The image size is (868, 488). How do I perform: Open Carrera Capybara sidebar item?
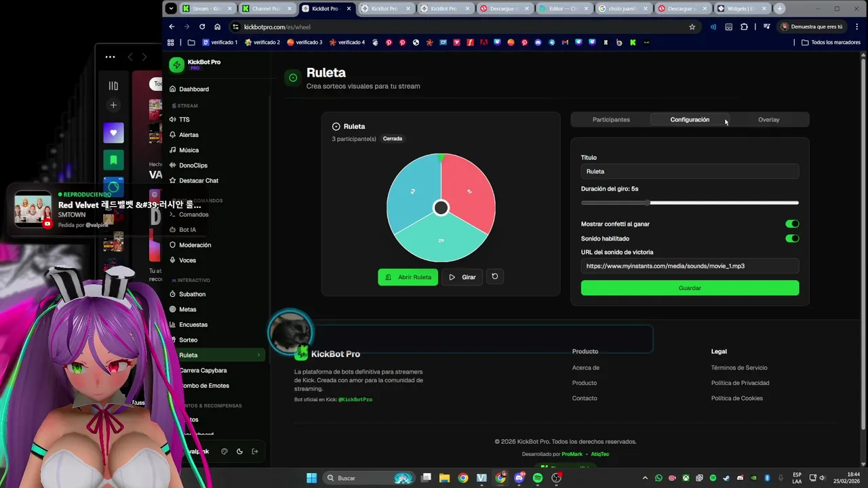(203, 370)
